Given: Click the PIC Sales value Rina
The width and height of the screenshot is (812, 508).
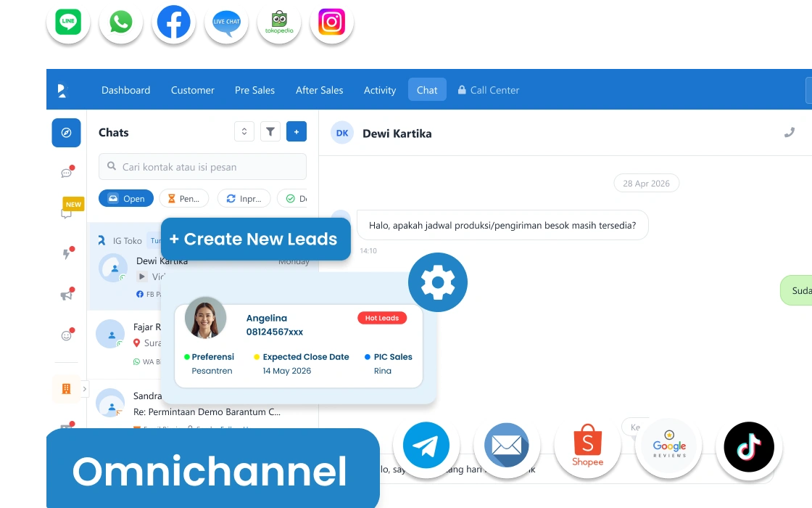Looking at the screenshot, I should [x=383, y=371].
